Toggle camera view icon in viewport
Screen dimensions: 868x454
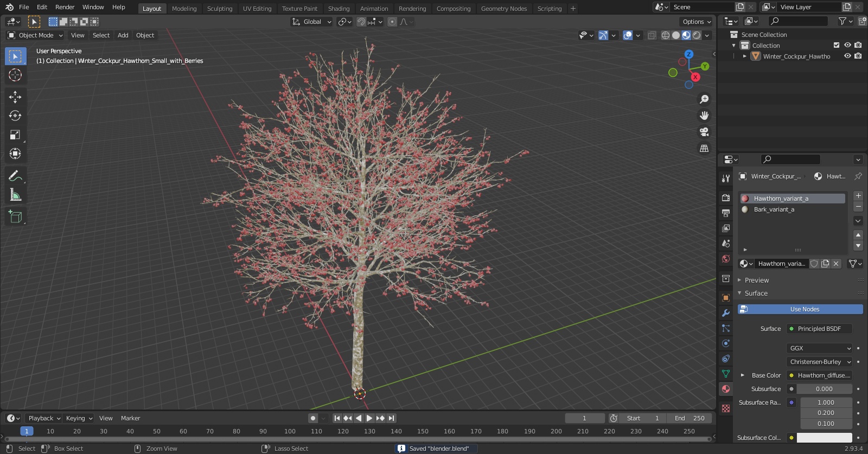[704, 132]
